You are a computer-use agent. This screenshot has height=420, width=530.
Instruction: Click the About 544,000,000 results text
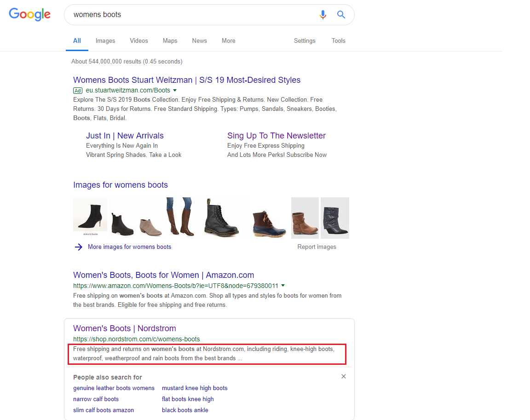(127, 62)
